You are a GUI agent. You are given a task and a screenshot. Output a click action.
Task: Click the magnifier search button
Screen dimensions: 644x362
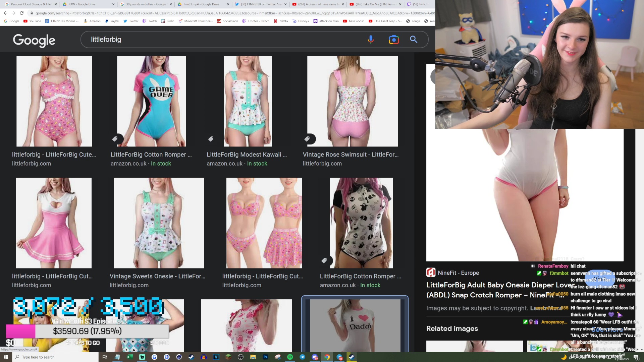[x=414, y=40]
